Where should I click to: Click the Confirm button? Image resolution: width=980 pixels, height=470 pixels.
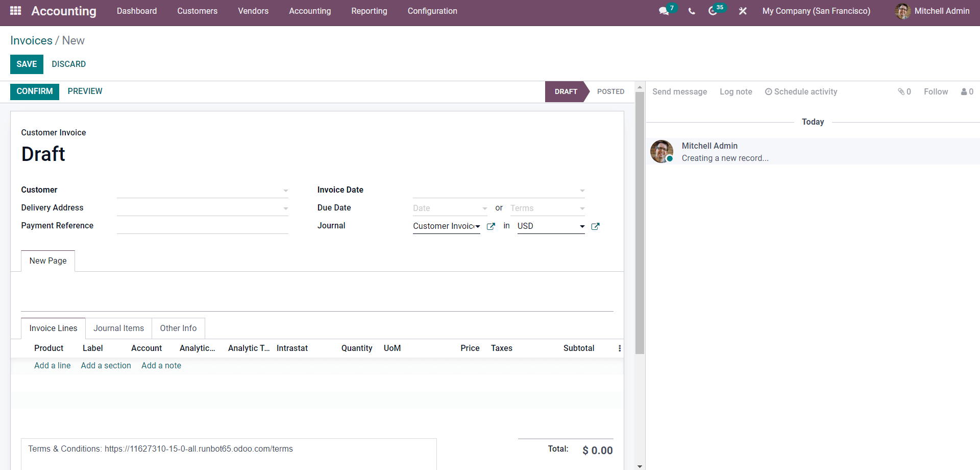35,91
